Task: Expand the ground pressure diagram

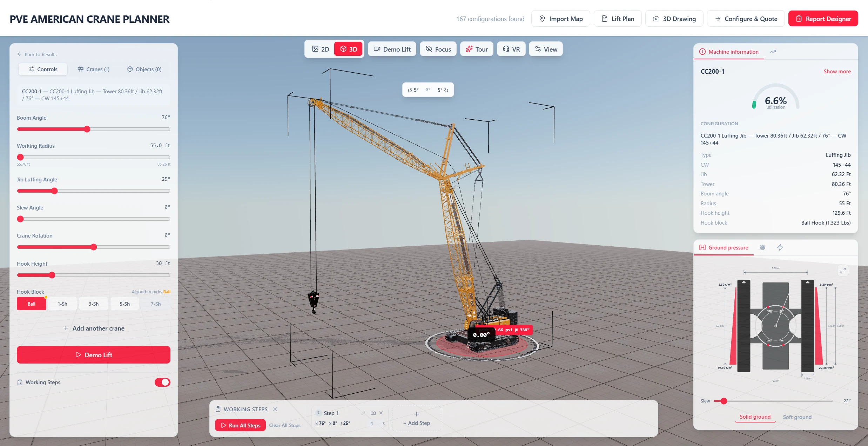Action: pyautogui.click(x=843, y=270)
